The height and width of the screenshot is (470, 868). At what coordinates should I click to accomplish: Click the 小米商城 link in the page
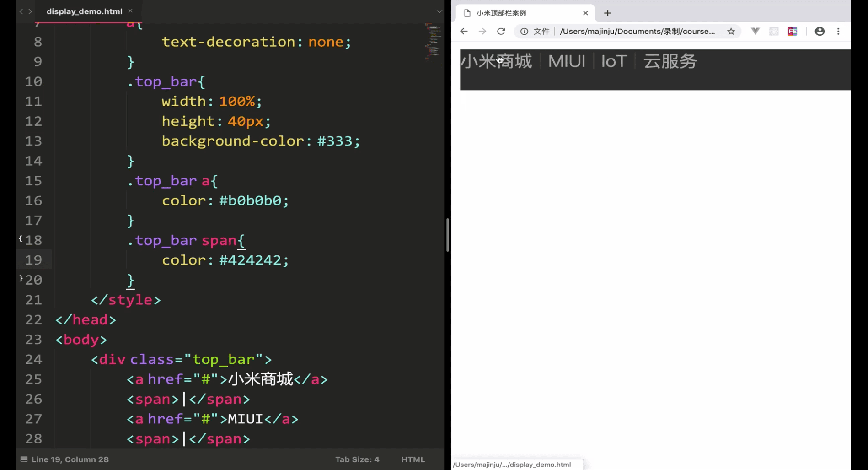click(496, 61)
